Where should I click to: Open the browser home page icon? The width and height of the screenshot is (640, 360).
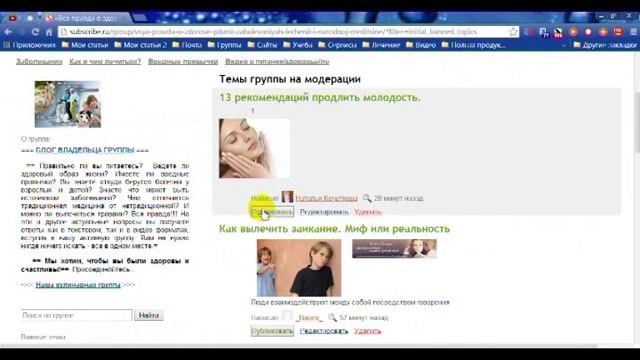tap(49, 32)
